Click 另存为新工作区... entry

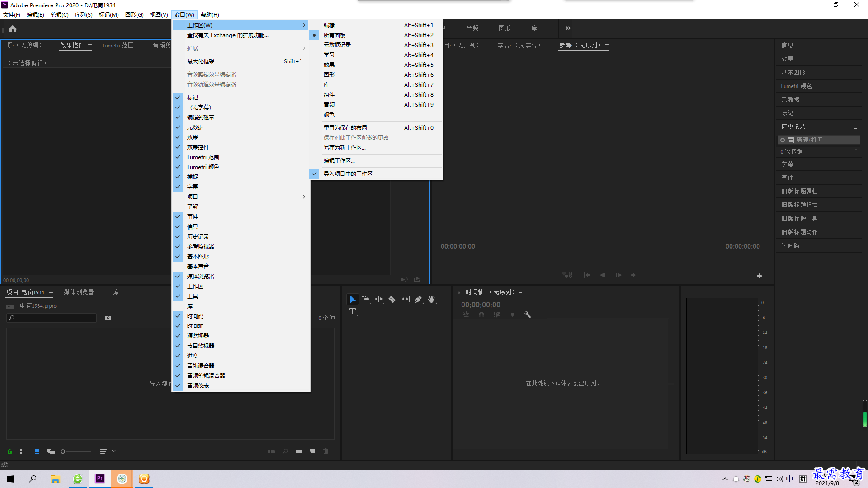(x=376, y=147)
